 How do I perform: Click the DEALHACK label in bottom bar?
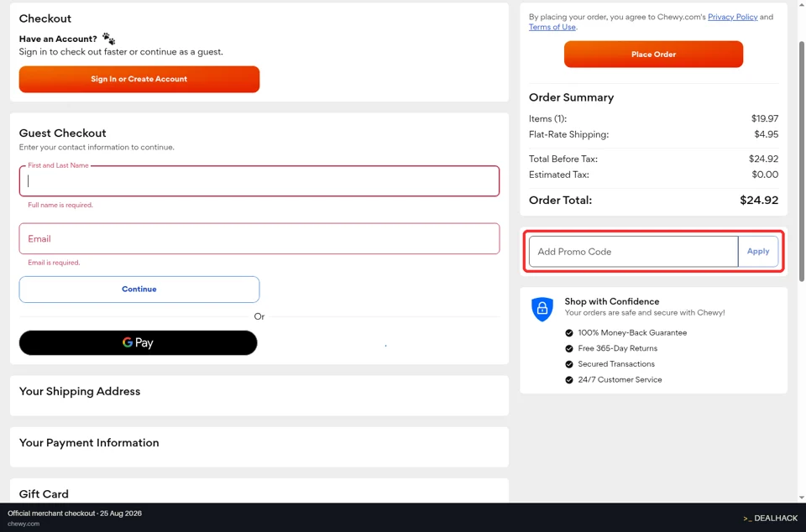pos(770,518)
